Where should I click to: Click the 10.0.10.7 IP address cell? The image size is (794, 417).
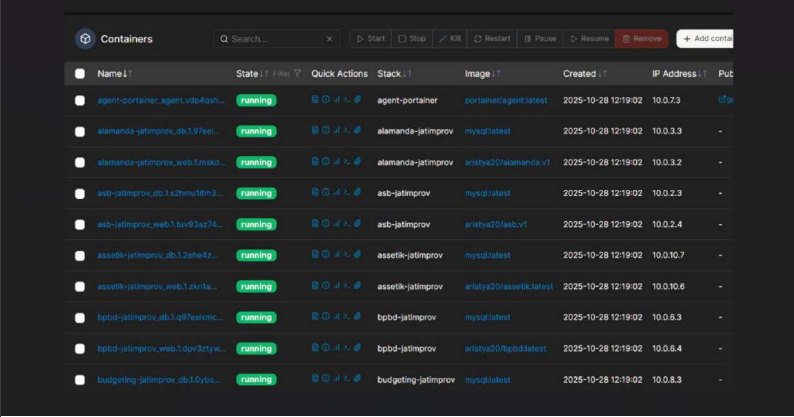point(668,255)
